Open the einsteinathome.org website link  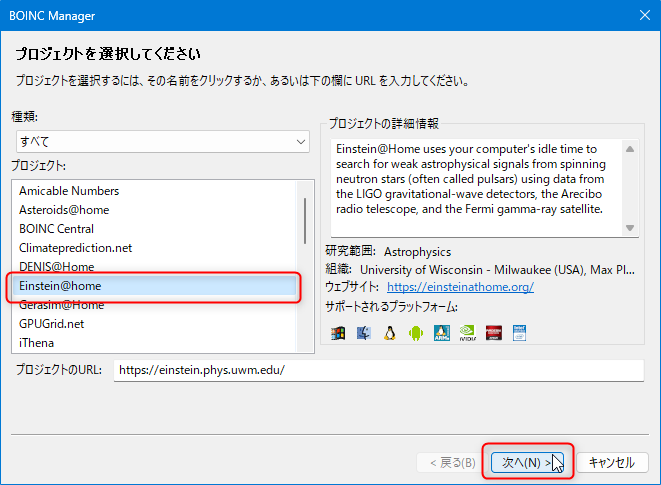[x=460, y=287]
